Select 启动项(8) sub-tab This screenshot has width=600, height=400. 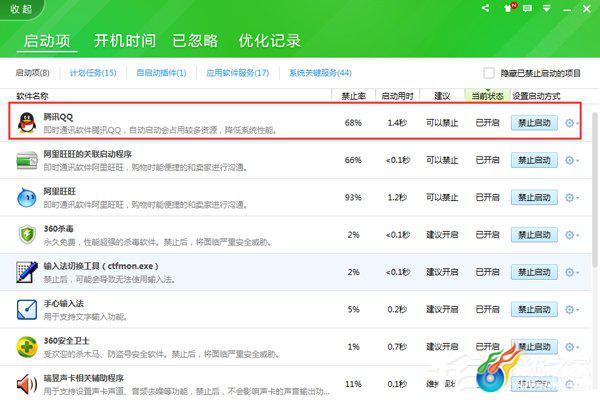point(33,73)
